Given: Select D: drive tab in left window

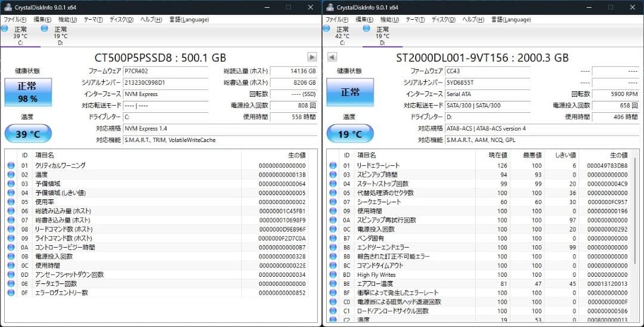Looking at the screenshot, I should (60, 36).
